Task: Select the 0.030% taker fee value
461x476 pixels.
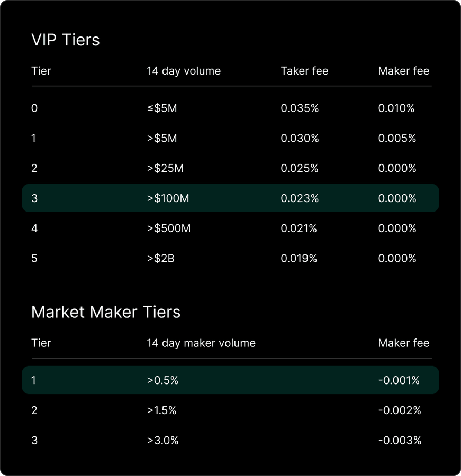Action: click(x=300, y=139)
